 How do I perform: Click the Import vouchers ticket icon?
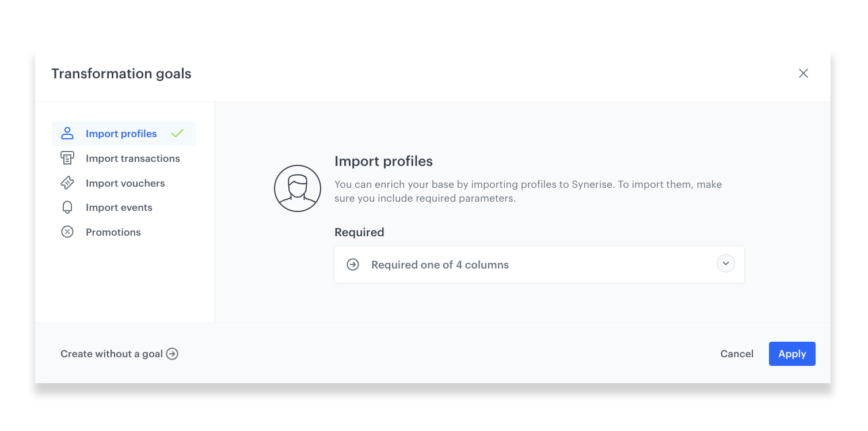pos(68,183)
